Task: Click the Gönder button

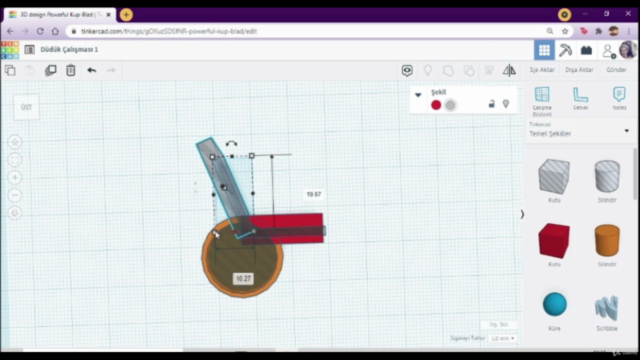Action: pos(616,70)
